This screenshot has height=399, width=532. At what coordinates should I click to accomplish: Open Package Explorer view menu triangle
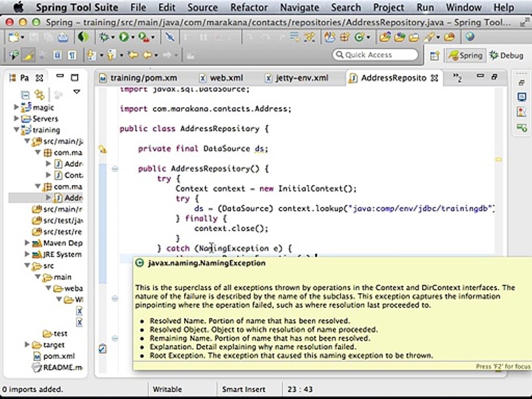tap(76, 91)
